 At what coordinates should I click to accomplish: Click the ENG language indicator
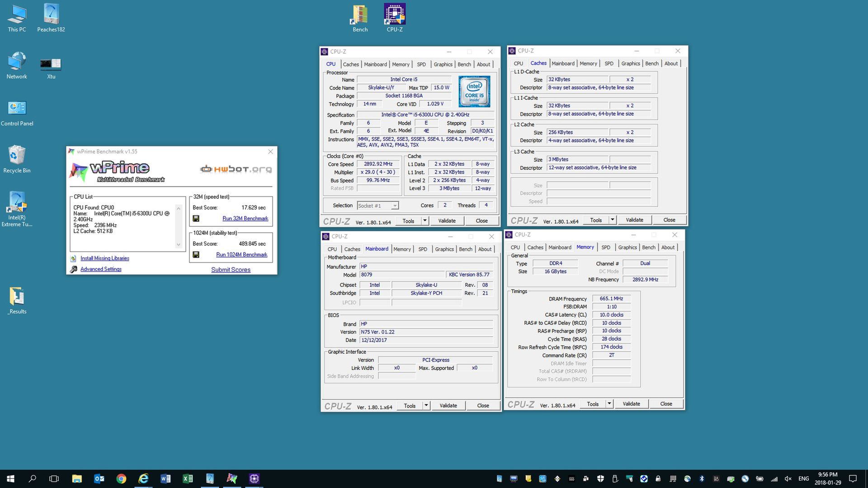tap(803, 479)
